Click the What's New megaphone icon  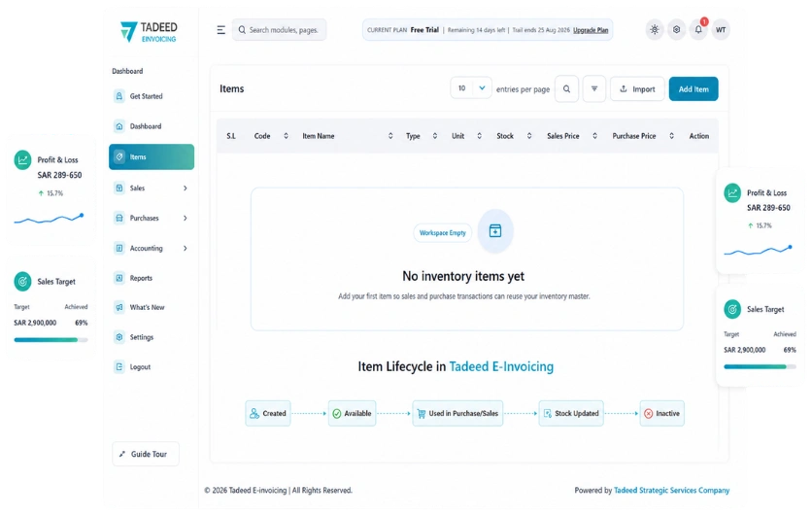point(119,307)
